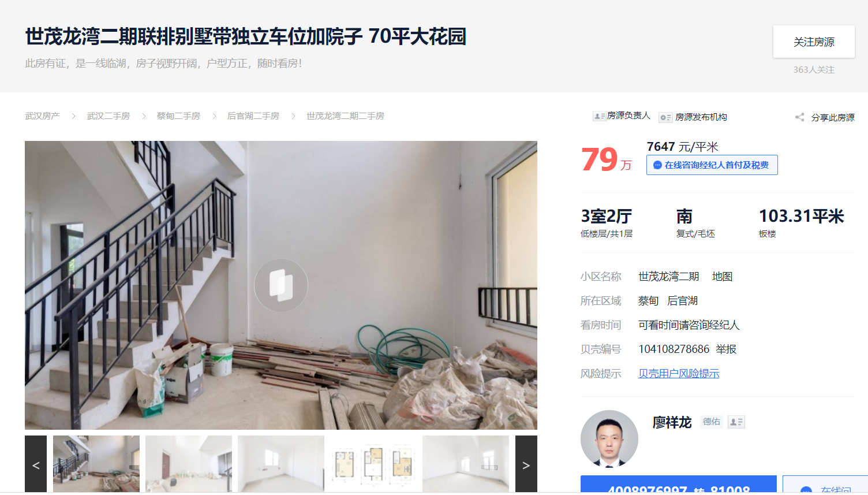Click 关注房源 follow button

(x=814, y=42)
